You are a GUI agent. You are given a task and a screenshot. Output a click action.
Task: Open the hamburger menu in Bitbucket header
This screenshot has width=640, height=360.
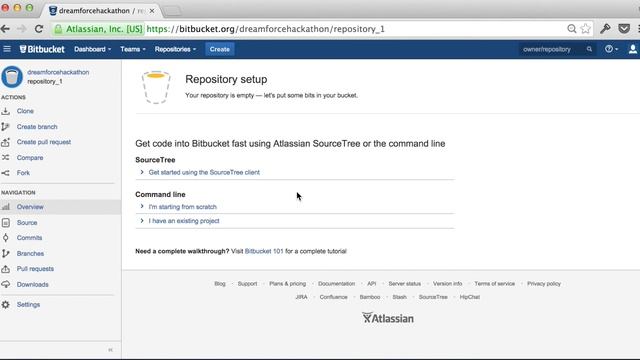[x=7, y=49]
